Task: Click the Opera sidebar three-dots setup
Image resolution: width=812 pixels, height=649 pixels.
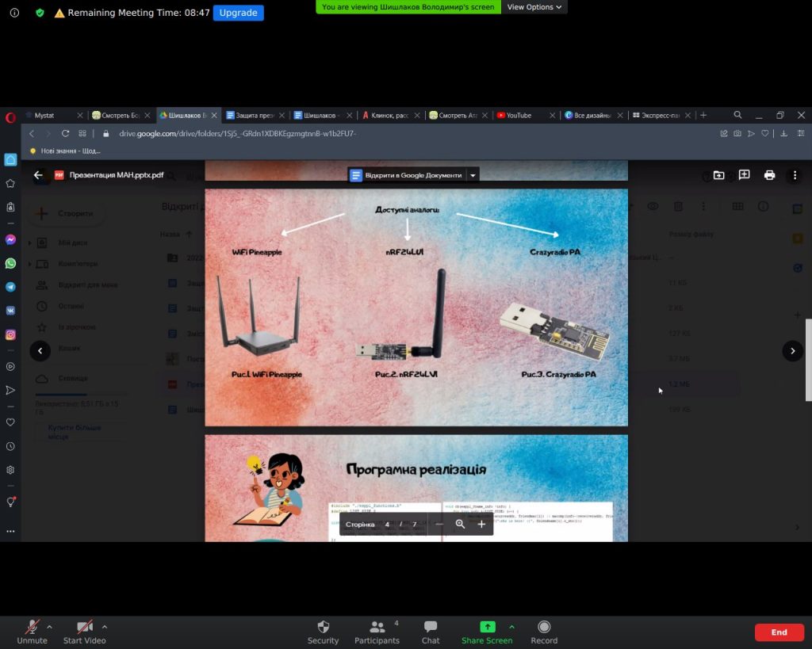Action: coord(10,531)
